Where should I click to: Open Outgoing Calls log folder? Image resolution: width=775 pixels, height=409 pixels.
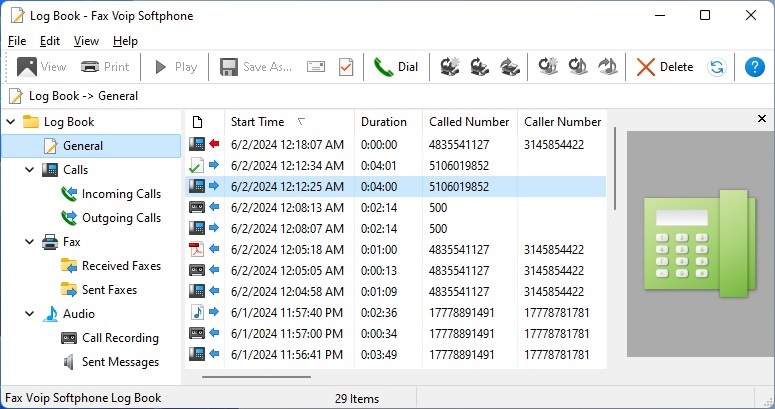(120, 218)
